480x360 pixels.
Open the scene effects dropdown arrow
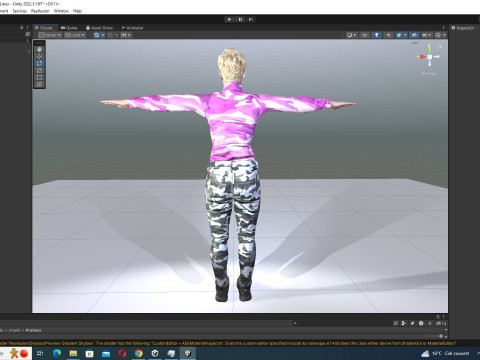tap(405, 35)
